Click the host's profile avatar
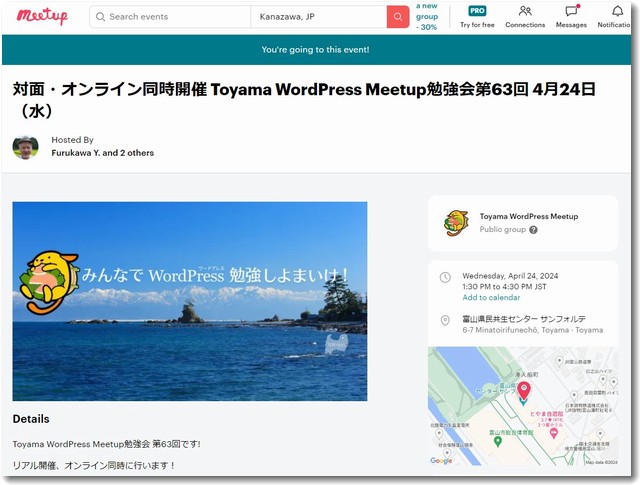640x485 pixels. coord(26,147)
